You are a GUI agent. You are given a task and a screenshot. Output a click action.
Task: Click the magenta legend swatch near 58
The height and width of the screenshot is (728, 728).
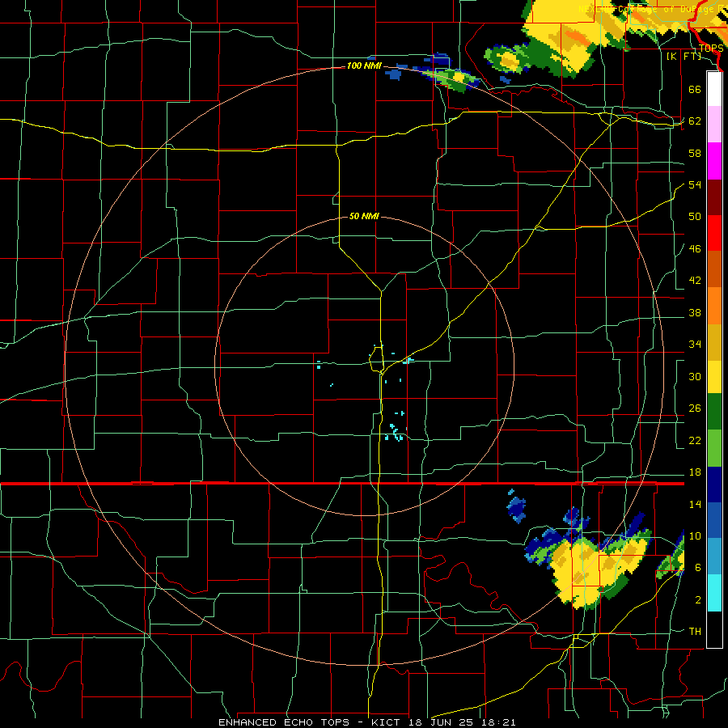coord(714,161)
